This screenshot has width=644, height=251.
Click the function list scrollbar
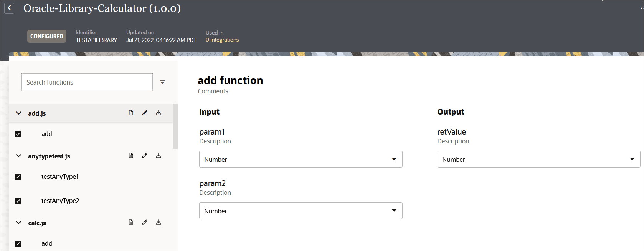tap(175, 126)
